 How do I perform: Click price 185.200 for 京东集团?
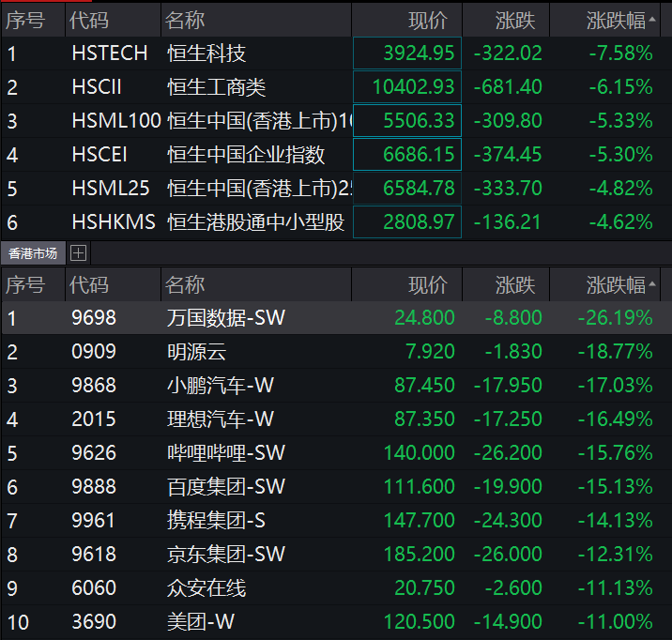[x=420, y=555]
